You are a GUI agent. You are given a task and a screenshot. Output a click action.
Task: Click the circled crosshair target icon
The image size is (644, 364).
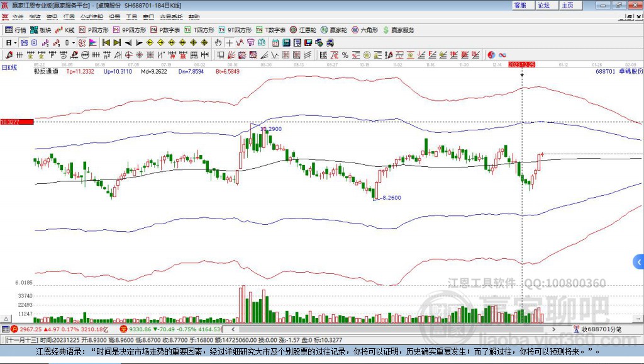tap(128, 55)
